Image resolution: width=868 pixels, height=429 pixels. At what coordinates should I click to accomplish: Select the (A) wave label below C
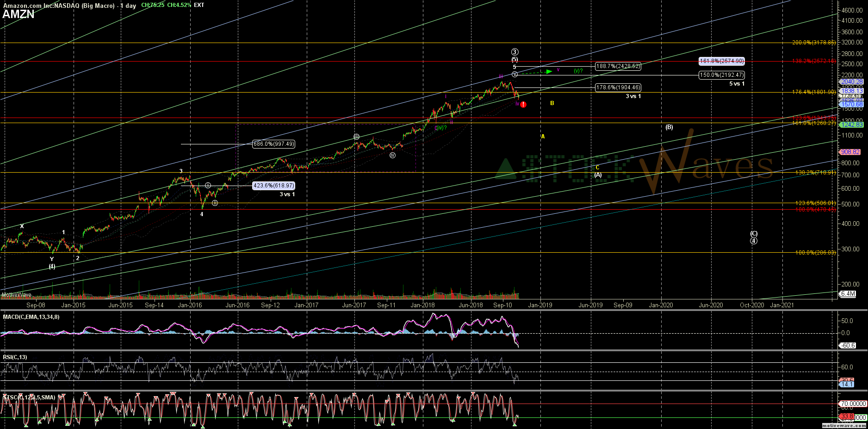[x=598, y=174]
